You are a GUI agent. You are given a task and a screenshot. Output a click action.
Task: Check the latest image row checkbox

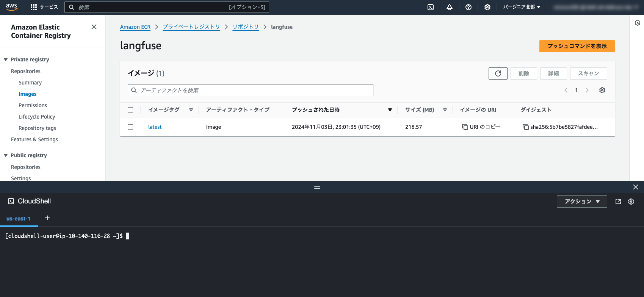[130, 127]
